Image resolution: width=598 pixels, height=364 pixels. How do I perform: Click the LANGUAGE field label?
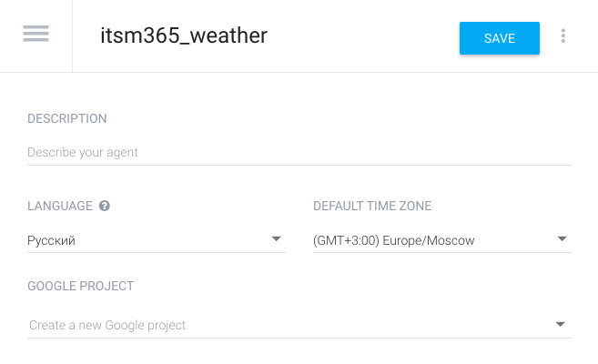[60, 207]
